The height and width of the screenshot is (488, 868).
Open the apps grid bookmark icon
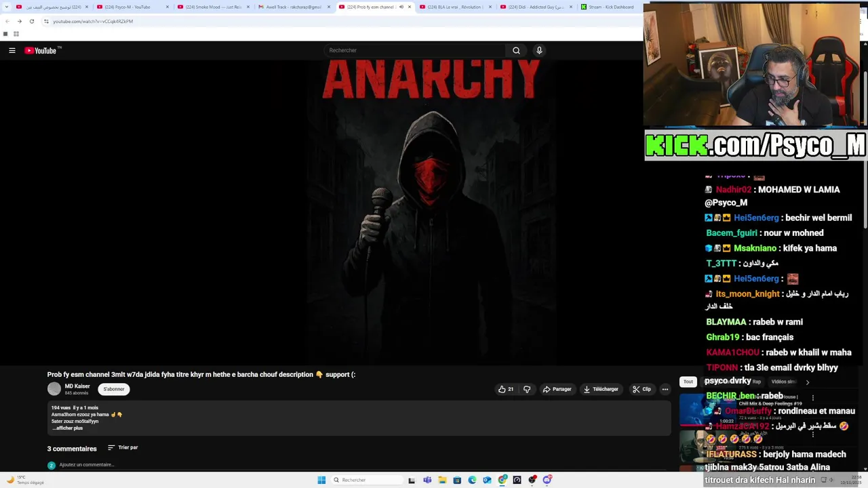(x=16, y=34)
